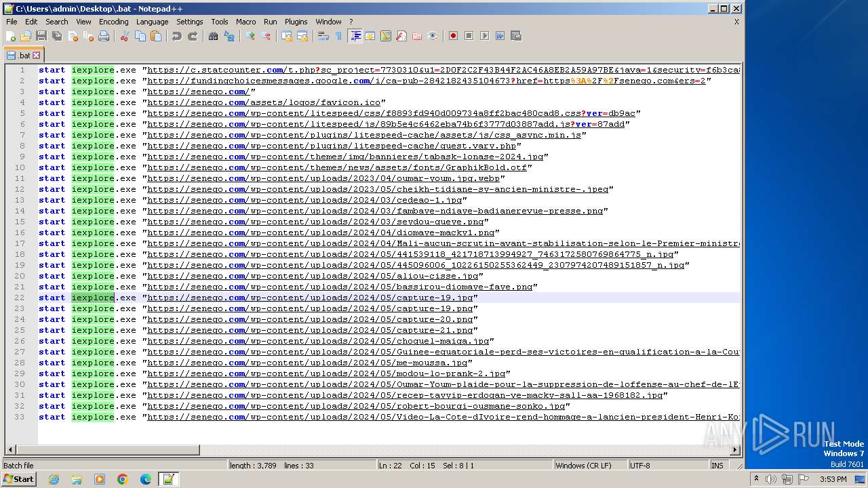The image size is (868, 488).
Task: Open the Tools menu
Action: (220, 22)
